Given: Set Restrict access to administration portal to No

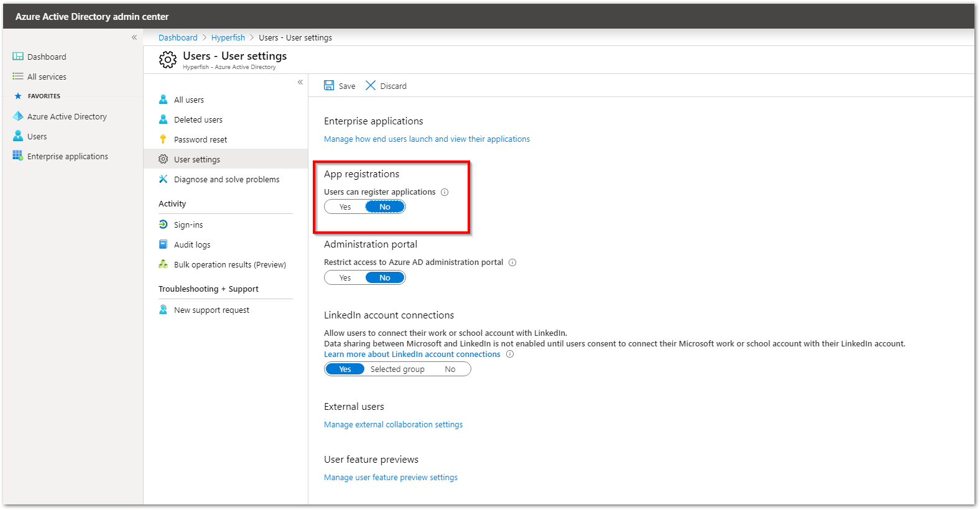Looking at the screenshot, I should [x=385, y=278].
